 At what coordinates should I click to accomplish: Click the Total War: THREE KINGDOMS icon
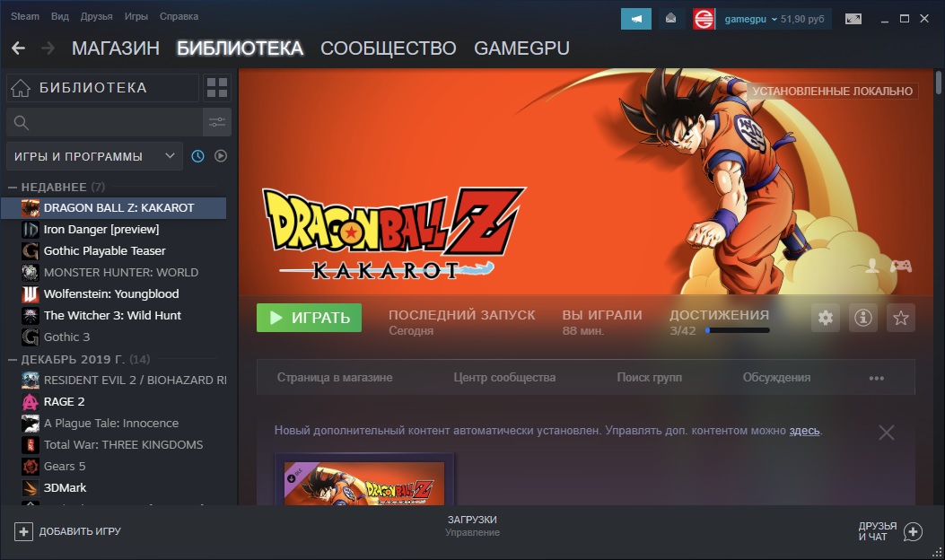tap(31, 445)
